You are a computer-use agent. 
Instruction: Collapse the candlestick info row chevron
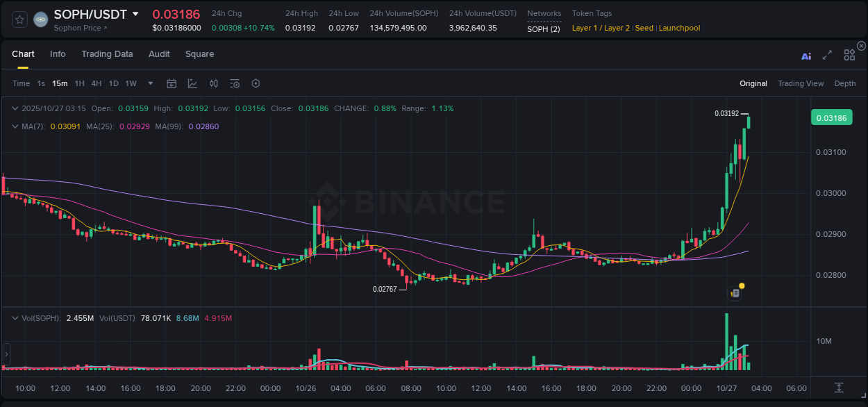15,108
